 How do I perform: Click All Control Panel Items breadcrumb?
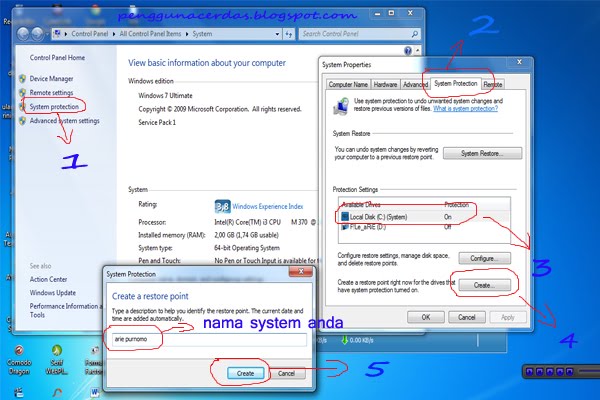pos(150,34)
